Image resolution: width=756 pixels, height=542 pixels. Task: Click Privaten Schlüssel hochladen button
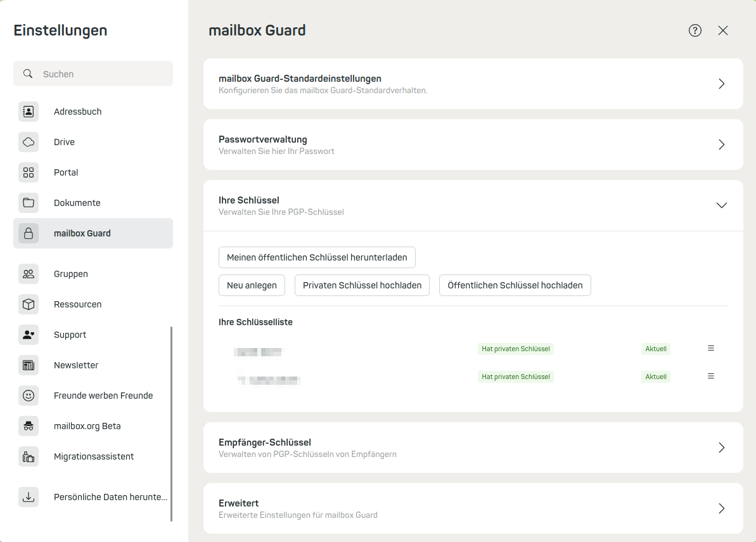tap(362, 285)
